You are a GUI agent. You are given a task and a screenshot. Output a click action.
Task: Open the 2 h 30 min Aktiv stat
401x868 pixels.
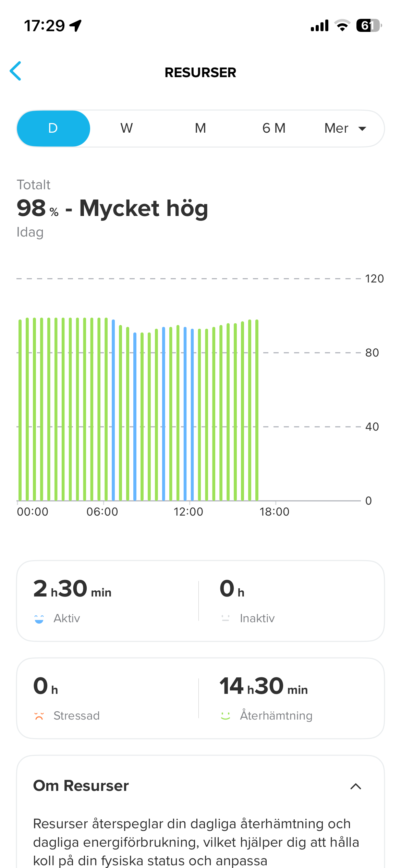point(108,601)
